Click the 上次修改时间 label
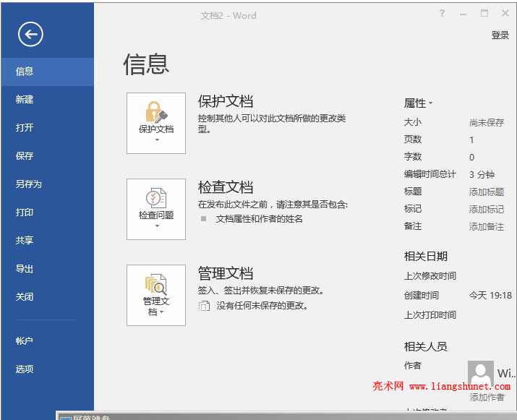 tap(430, 276)
